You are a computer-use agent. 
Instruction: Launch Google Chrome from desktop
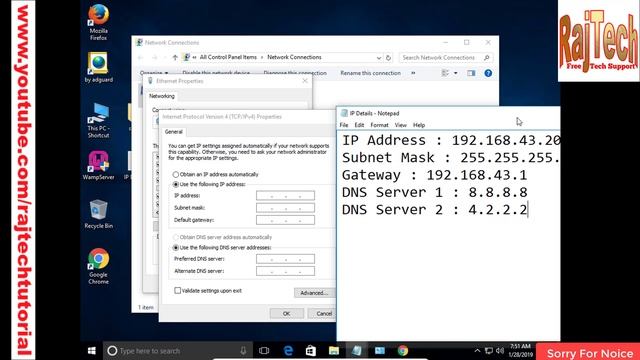click(98, 267)
